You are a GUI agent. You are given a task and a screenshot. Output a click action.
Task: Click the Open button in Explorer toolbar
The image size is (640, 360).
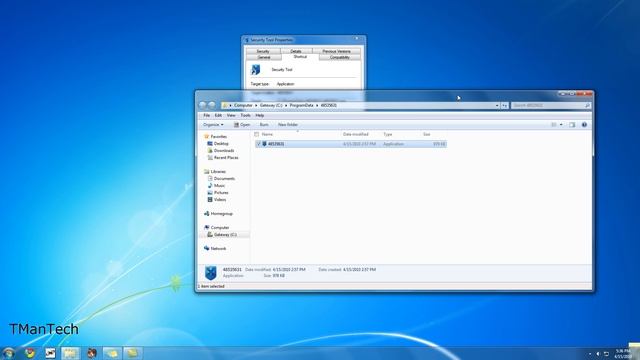pos(242,124)
